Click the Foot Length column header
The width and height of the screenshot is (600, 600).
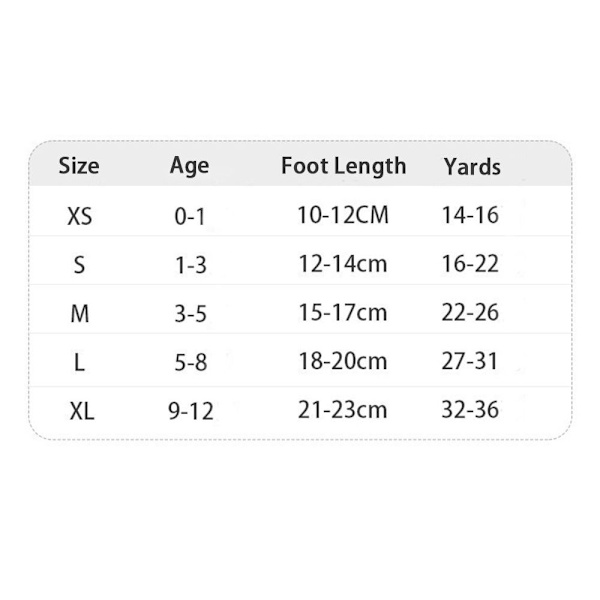point(344,166)
